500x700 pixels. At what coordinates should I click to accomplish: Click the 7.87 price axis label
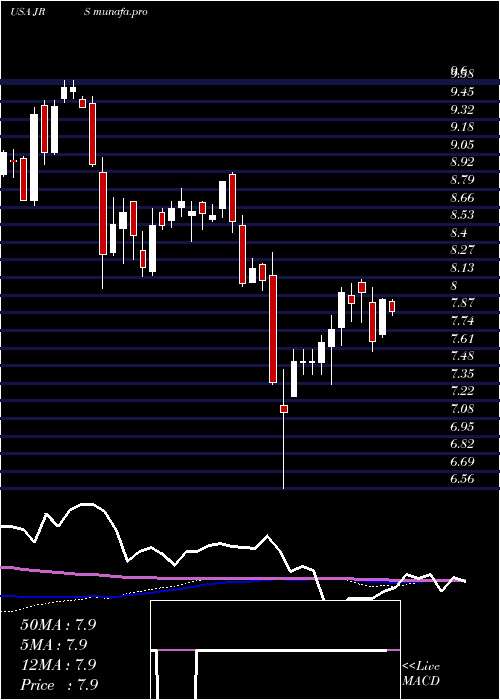(462, 303)
